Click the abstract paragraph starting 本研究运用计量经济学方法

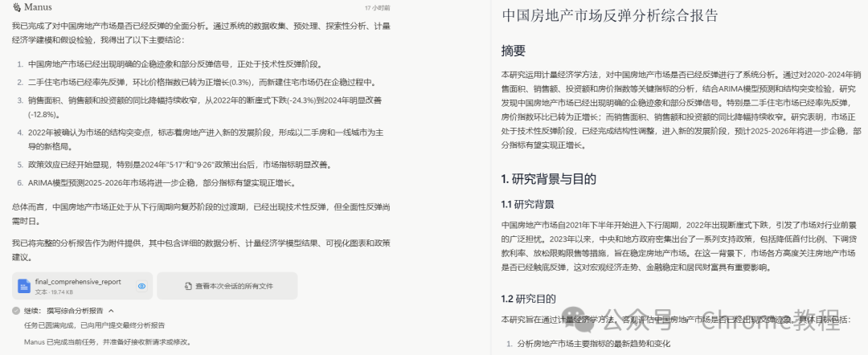[x=682, y=109]
